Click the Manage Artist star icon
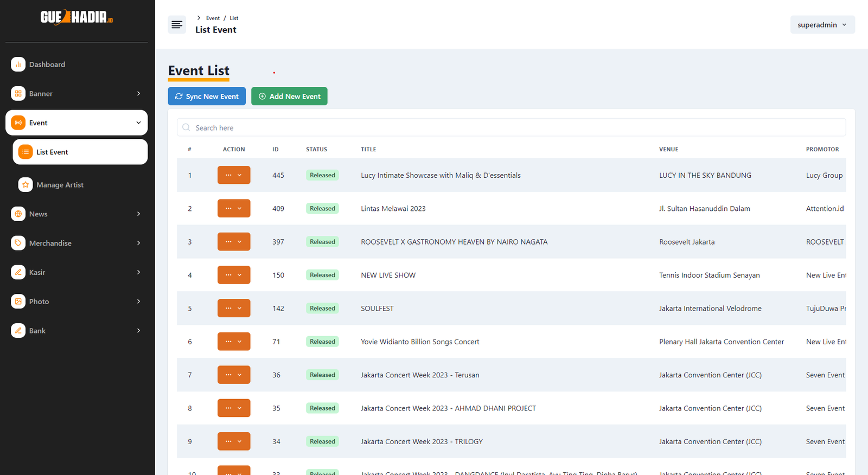 [25, 185]
